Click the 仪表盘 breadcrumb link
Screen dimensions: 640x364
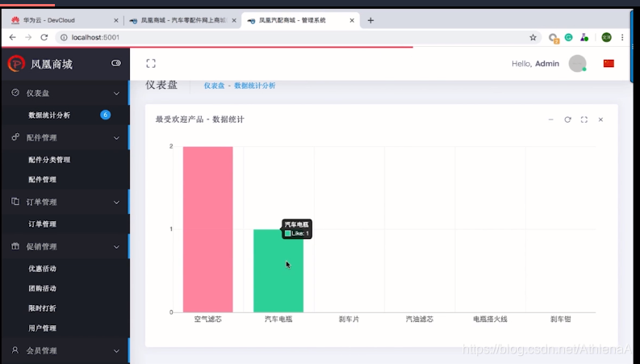(x=215, y=86)
